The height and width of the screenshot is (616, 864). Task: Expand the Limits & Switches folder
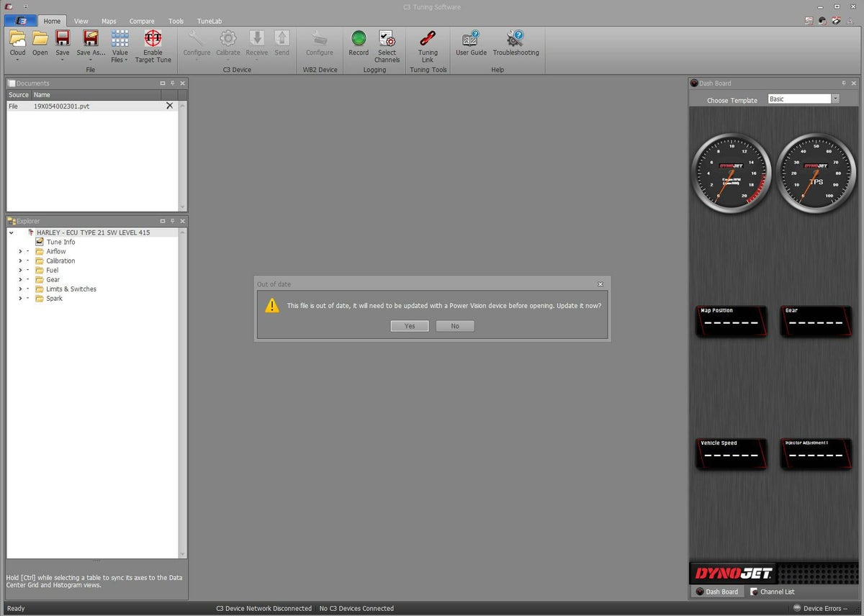pyautogui.click(x=20, y=289)
